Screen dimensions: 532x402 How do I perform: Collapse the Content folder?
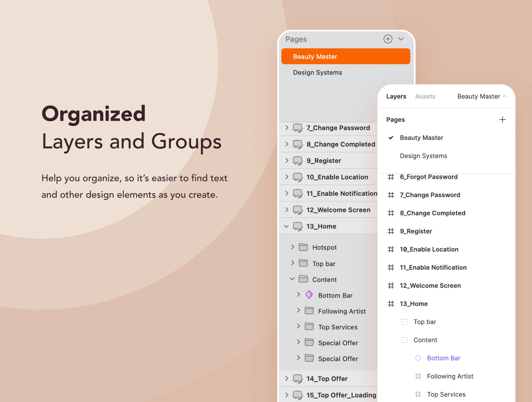tap(292, 279)
